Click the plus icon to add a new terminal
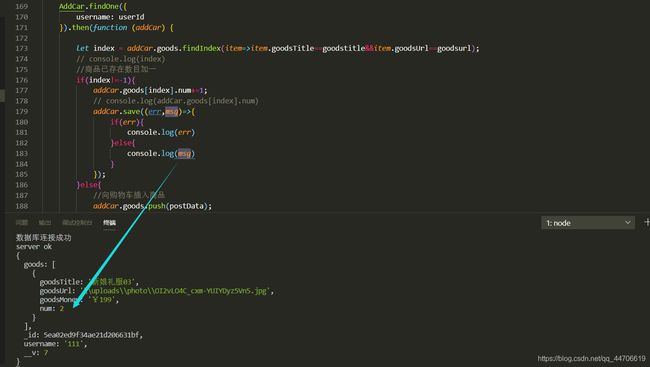This screenshot has height=367, width=650. coord(647,223)
